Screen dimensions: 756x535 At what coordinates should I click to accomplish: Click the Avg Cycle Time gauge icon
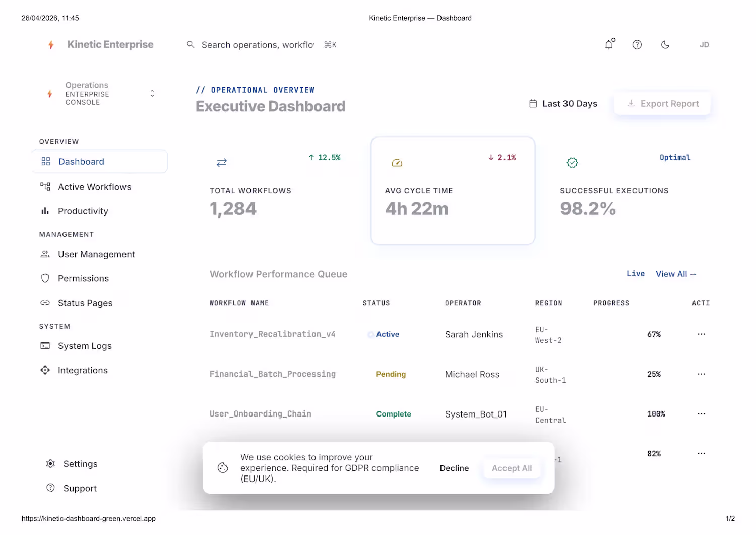click(x=397, y=163)
